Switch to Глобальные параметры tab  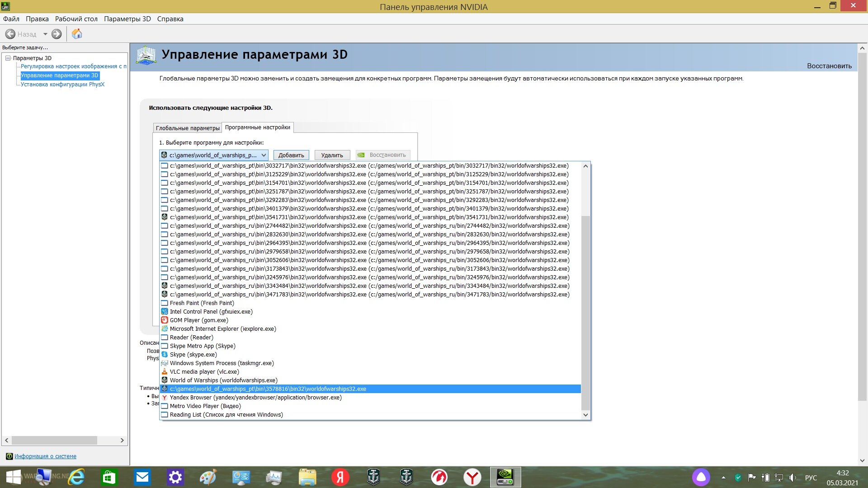pos(188,128)
